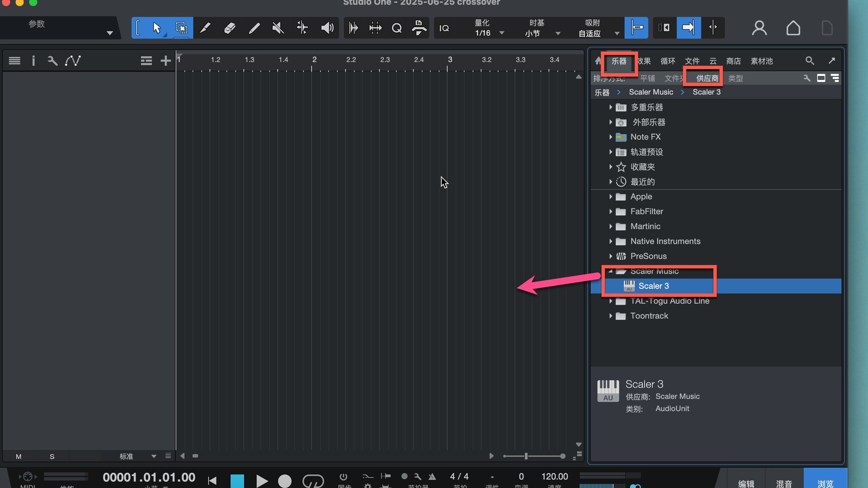Select the 最近的 recent item
Screen dimensions: 868x488
pos(642,182)
